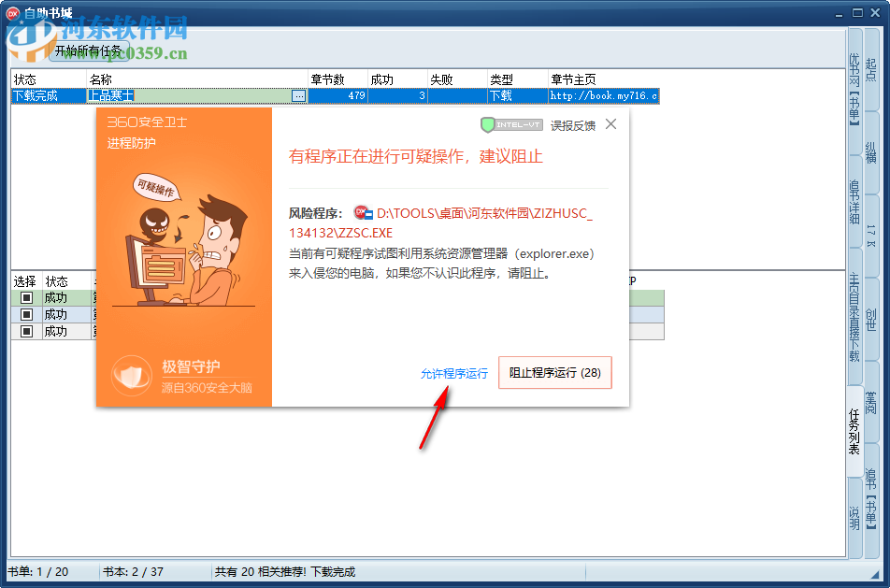Open the 追书详细 side tab
The width and height of the screenshot is (890, 588).
click(854, 202)
